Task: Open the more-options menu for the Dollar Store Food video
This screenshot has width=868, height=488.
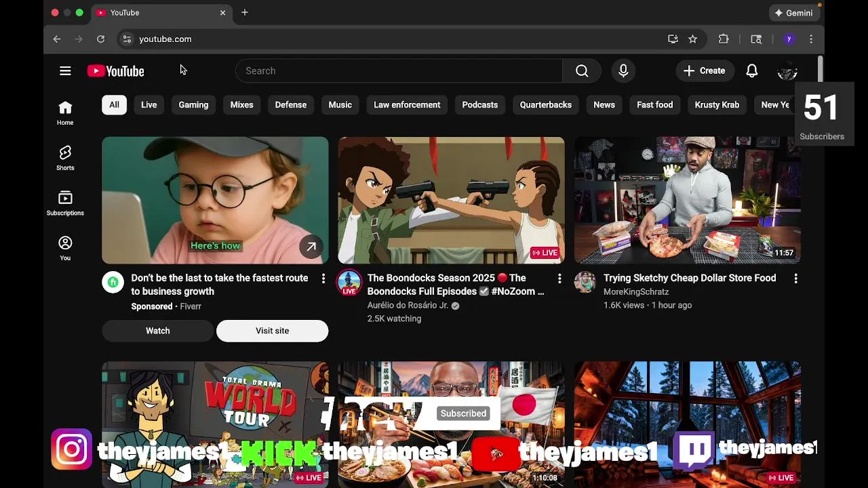Action: (795, 279)
